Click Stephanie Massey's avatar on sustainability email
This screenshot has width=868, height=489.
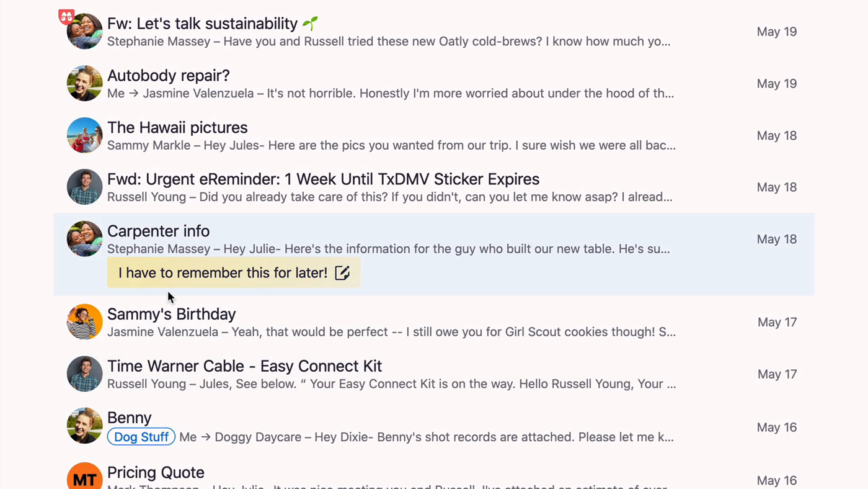pyautogui.click(x=84, y=31)
